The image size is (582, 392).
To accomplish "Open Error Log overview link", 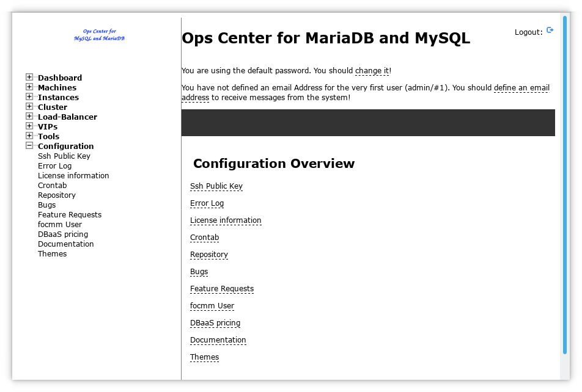I will point(207,203).
